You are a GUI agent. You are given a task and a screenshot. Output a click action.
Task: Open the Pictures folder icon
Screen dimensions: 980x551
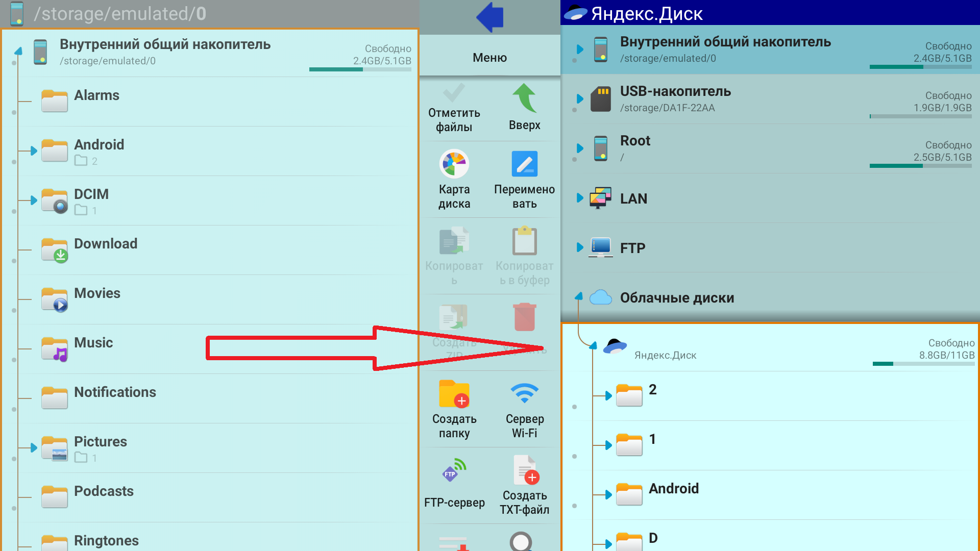55,447
